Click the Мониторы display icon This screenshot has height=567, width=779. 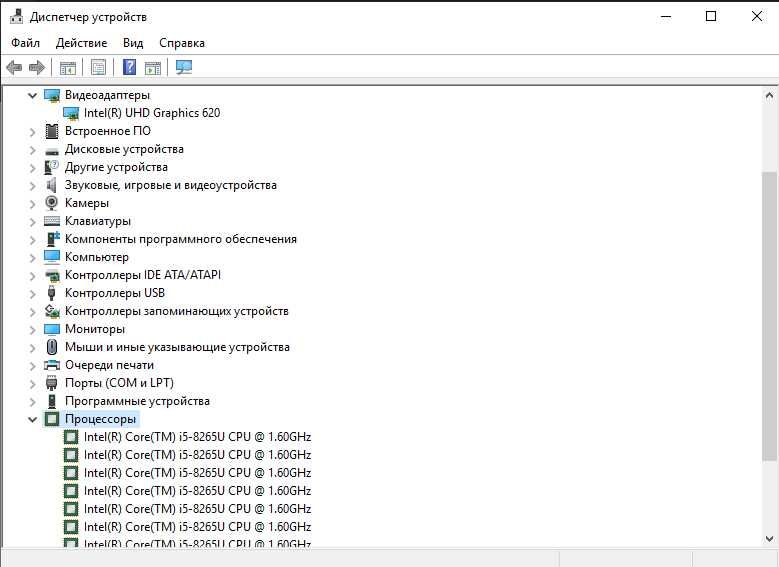click(x=52, y=329)
